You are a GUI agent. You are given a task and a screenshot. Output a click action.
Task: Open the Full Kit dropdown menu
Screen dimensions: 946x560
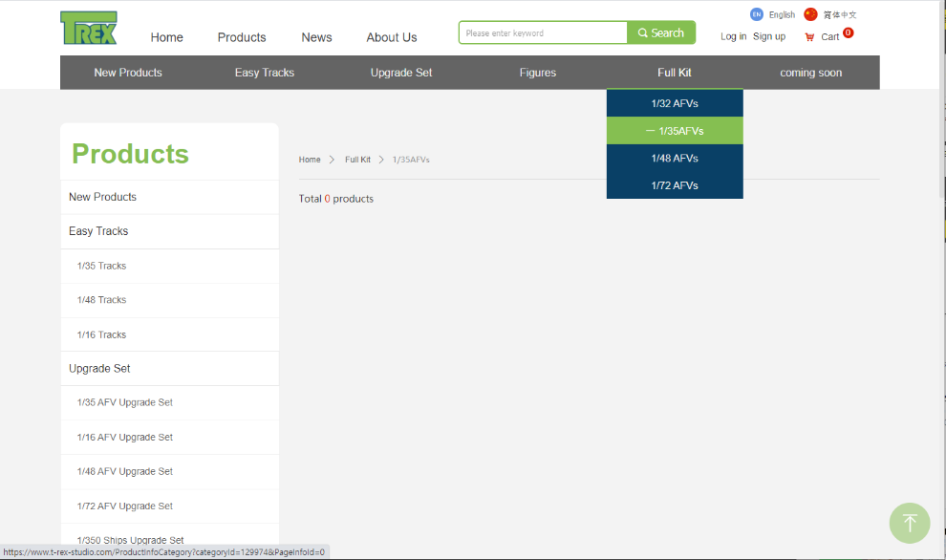tap(674, 73)
